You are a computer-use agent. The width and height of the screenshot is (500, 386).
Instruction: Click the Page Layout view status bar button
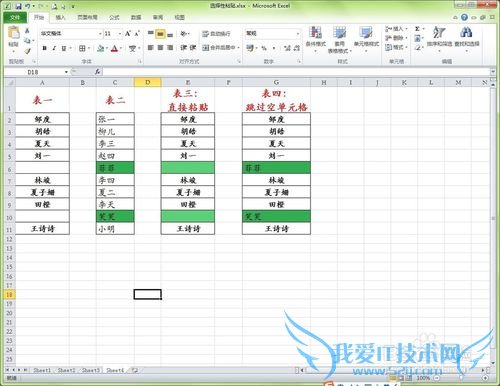click(x=401, y=378)
